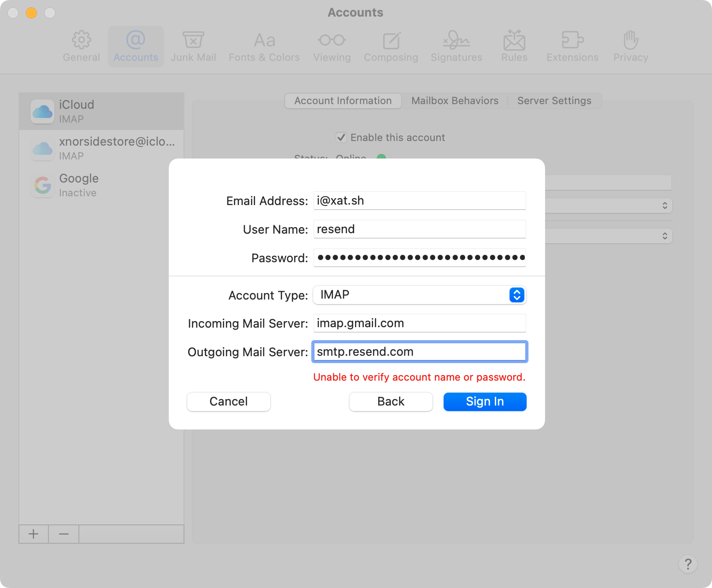Focus the User Name text field

420,229
